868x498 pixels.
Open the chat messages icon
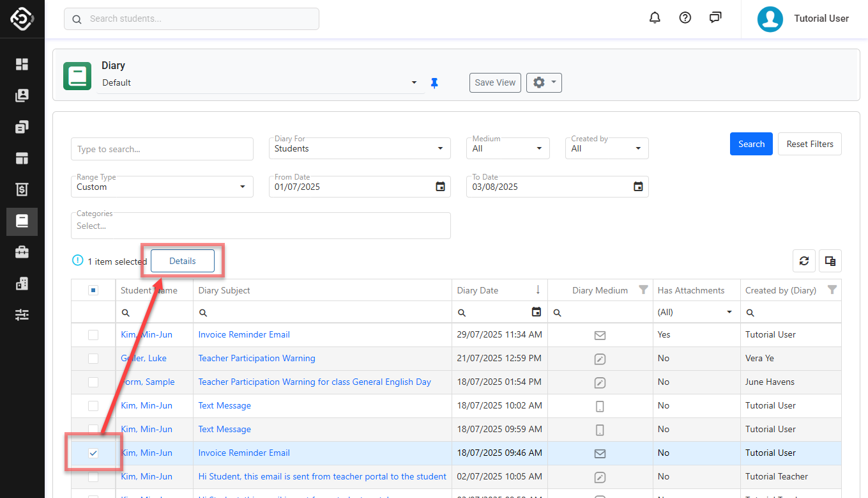tap(715, 18)
